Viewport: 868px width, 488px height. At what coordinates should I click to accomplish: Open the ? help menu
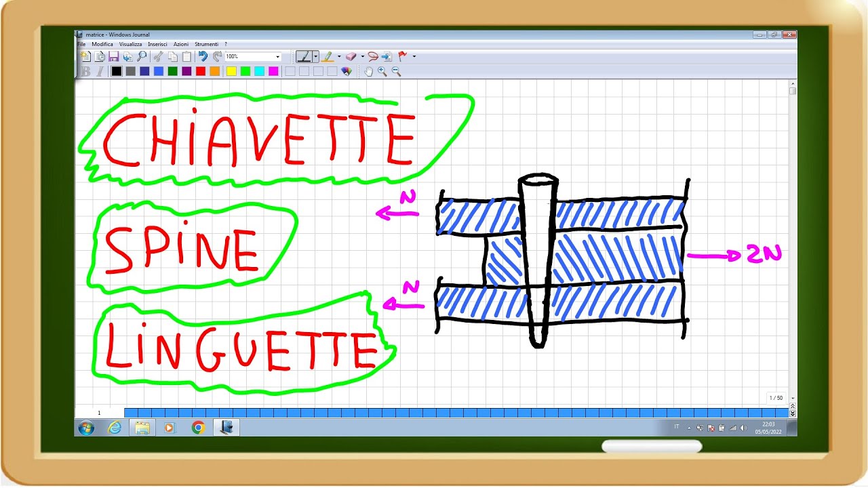pos(226,44)
